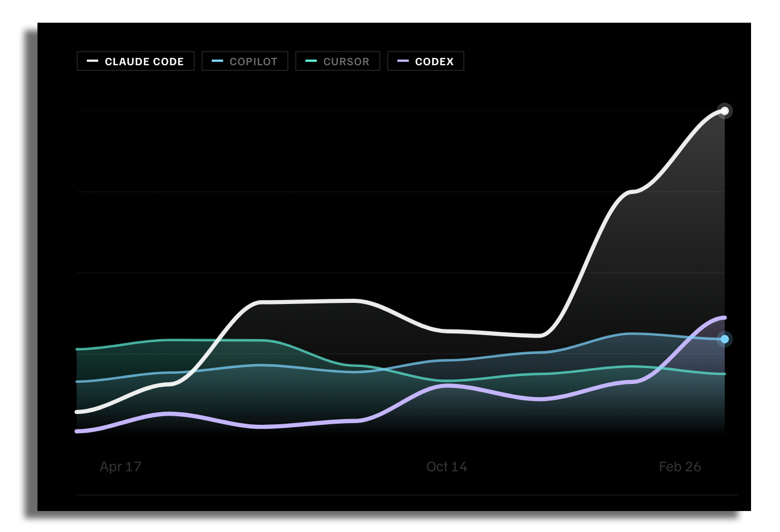Click the left start of teal Cursor line
The width and height of the screenshot is (780, 532).
tap(78, 349)
